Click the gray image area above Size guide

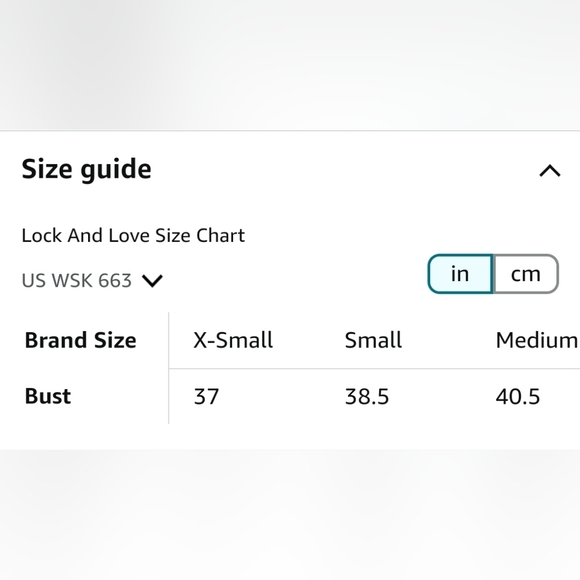(x=290, y=65)
